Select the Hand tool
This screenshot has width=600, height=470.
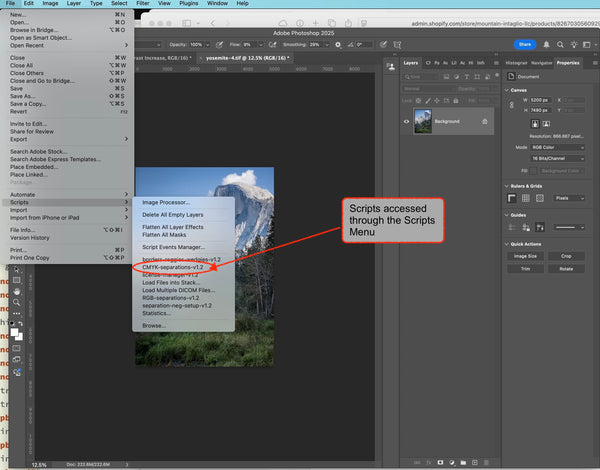[16, 291]
